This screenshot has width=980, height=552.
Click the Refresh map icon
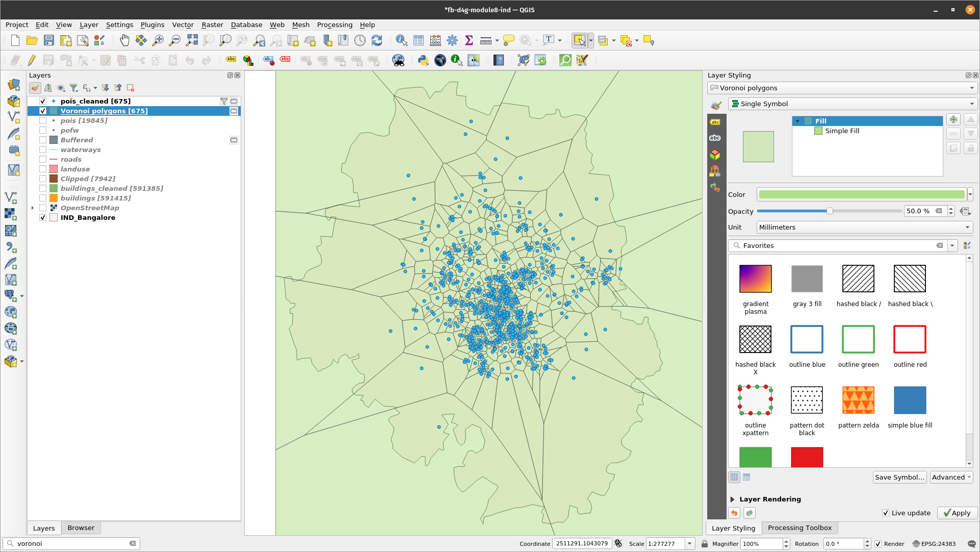pyautogui.click(x=377, y=41)
